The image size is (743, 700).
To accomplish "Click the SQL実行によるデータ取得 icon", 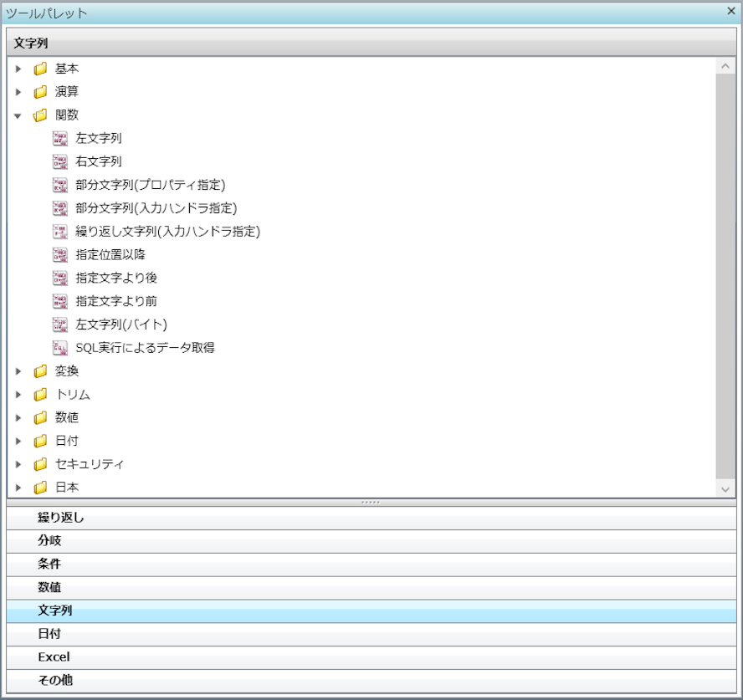I will (x=59, y=348).
